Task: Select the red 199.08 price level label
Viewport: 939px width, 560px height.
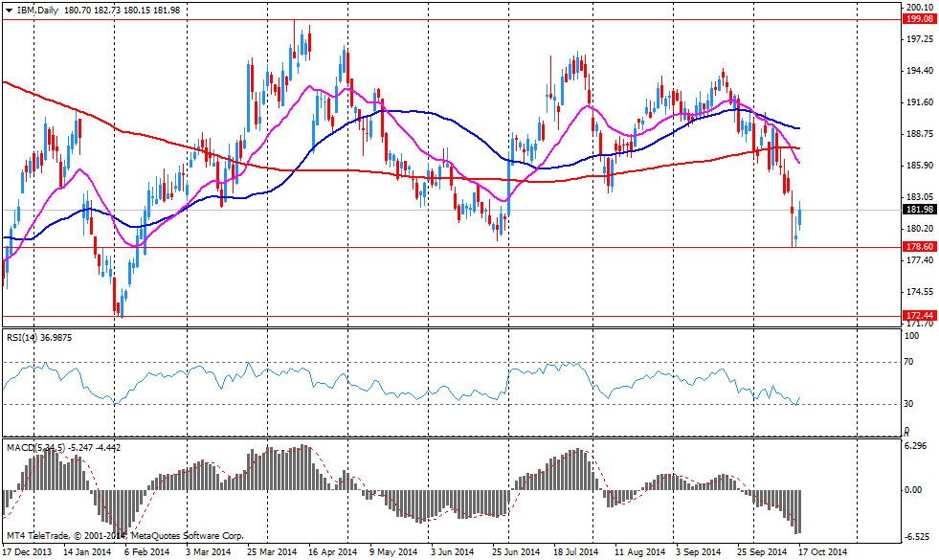Action: click(919, 18)
